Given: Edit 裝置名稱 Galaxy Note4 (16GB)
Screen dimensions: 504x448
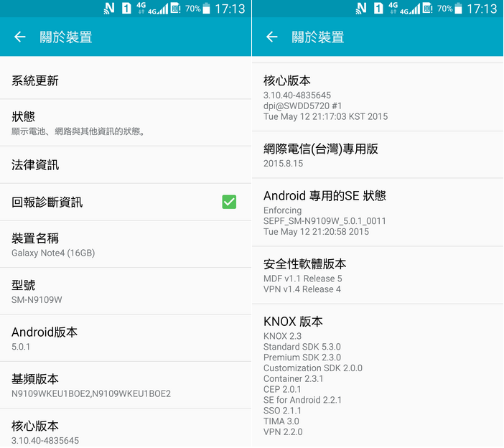Looking at the screenshot, I should (x=126, y=244).
